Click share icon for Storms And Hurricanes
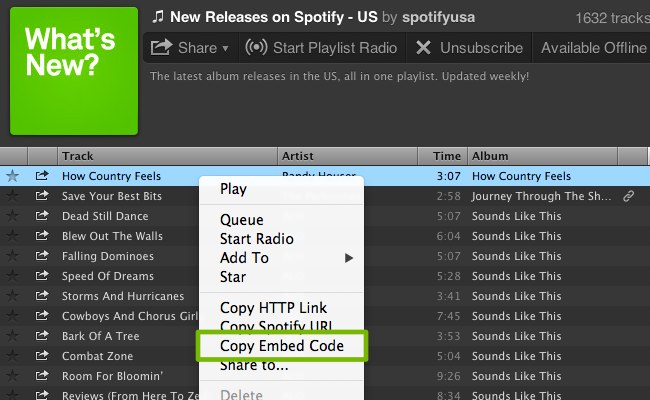Viewport: 650px width, 400px height. tap(42, 296)
